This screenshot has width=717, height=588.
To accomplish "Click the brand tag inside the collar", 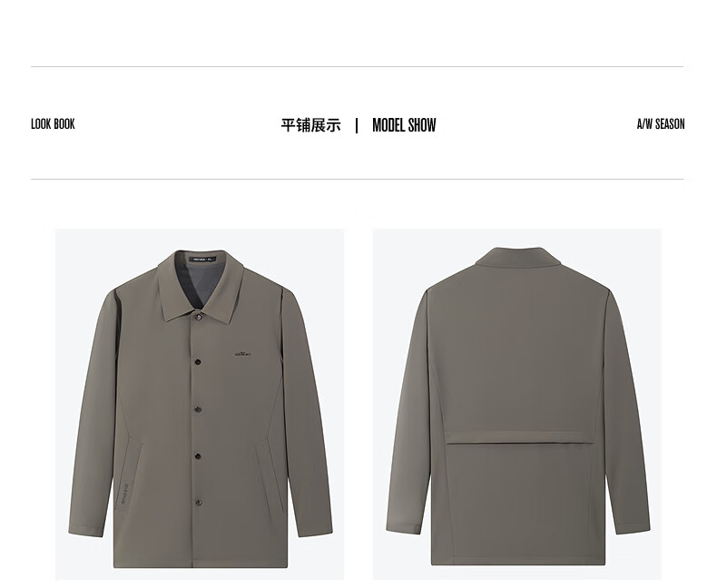I will tap(202, 259).
